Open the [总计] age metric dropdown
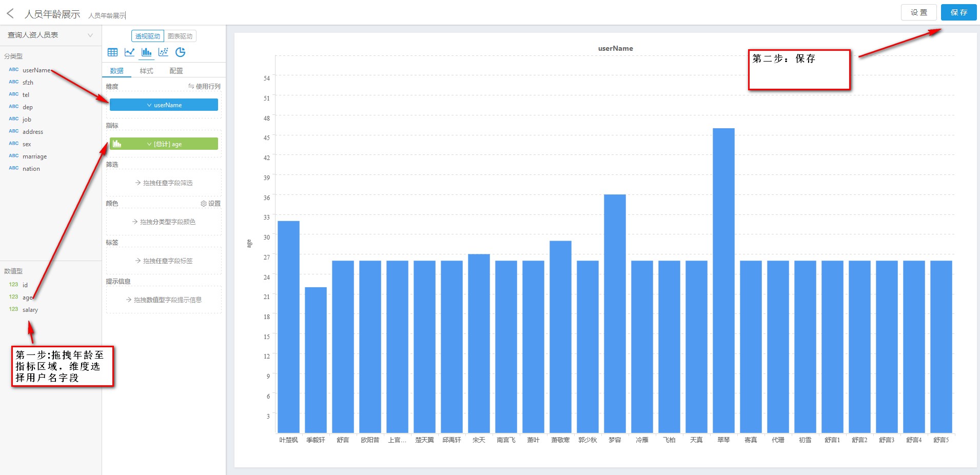This screenshot has width=980, height=475. 164,144
